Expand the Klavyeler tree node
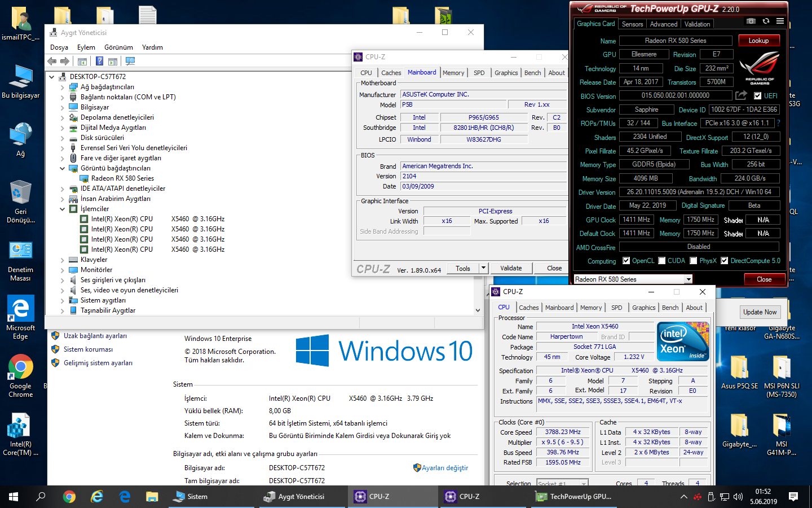812x508 pixels. pos(62,260)
